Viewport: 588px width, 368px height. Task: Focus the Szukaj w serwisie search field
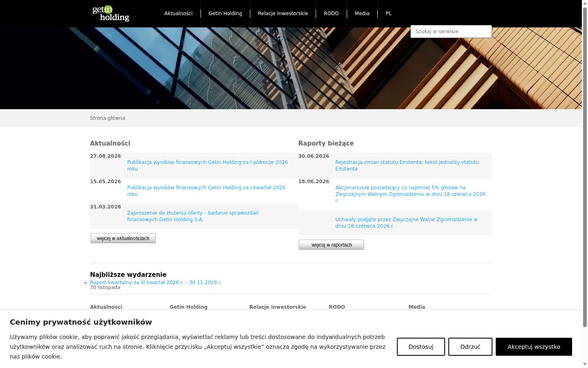coord(451,31)
